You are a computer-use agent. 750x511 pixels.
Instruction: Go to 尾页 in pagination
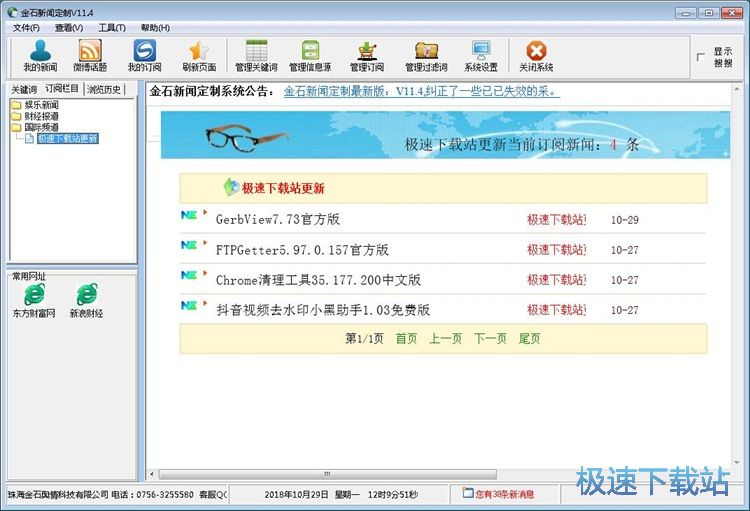coord(529,339)
